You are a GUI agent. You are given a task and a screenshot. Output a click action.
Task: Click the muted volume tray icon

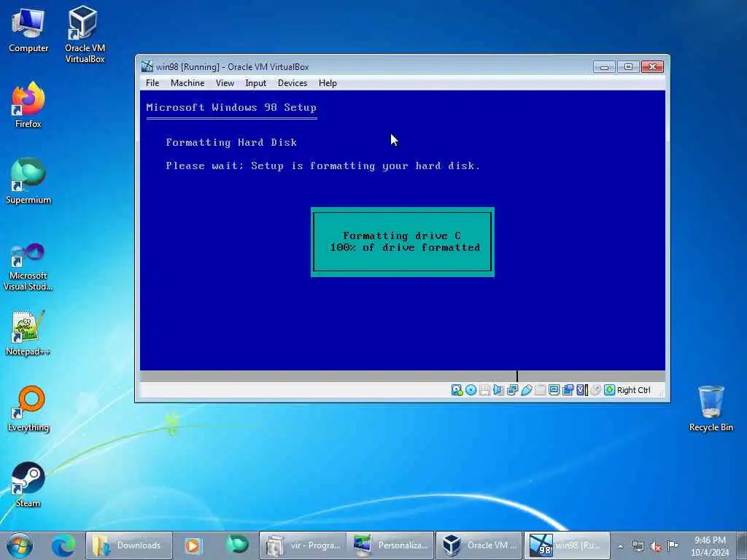(656, 546)
